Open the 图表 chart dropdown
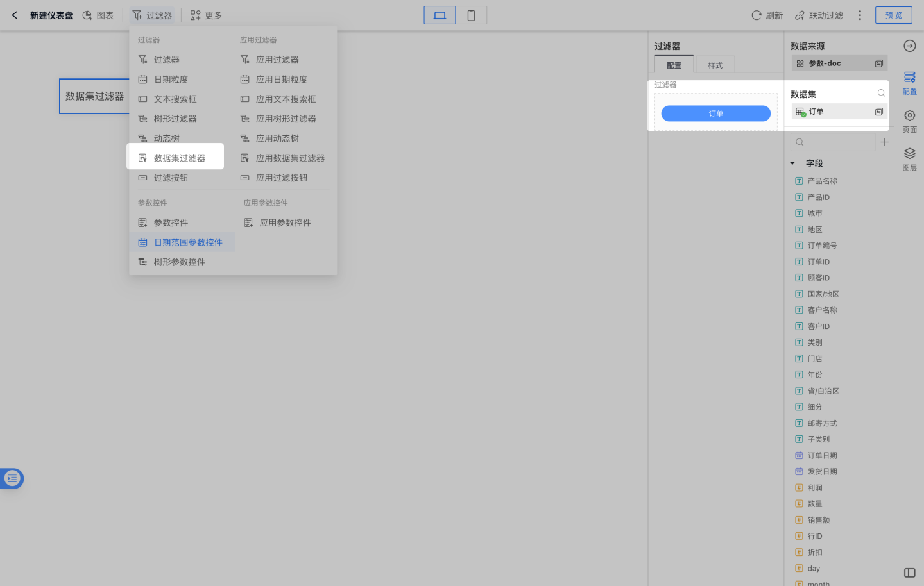Viewport: 924px width, 586px height. coord(98,15)
